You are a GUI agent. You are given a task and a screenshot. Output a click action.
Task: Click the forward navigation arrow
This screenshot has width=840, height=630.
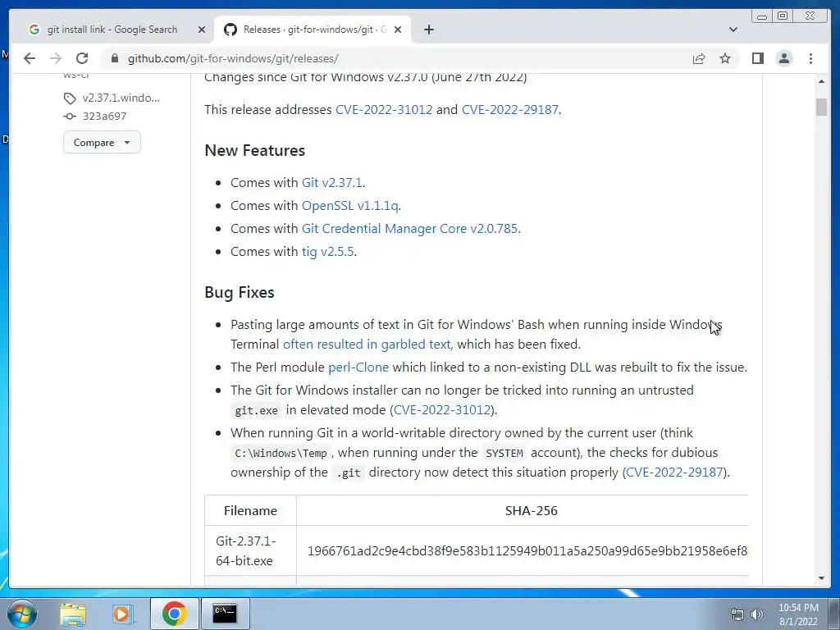(56, 58)
